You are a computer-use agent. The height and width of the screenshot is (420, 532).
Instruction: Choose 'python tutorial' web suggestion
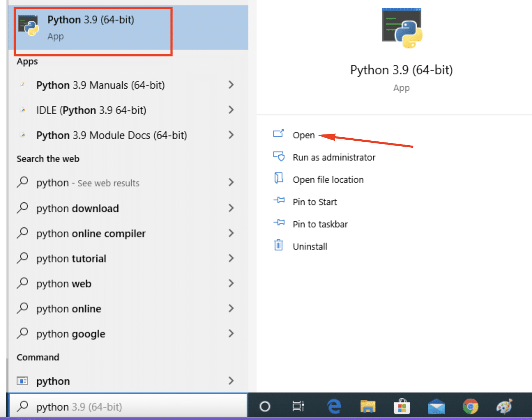tap(128, 258)
